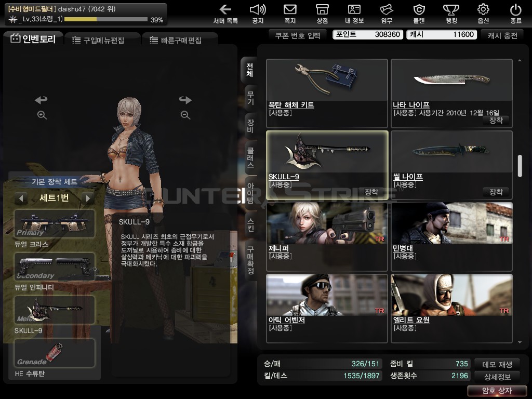Click the inventory scrollbar thumb
The image size is (532, 399).
pos(520,166)
